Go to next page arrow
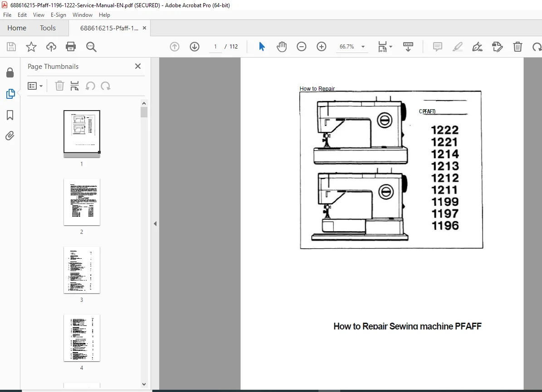Viewport: 542px width, 392px height. pyautogui.click(x=195, y=47)
